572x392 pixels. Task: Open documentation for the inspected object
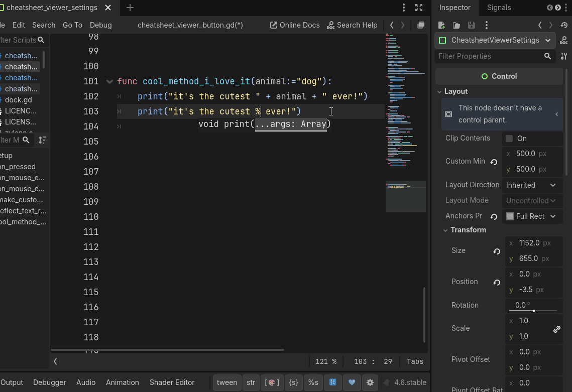563,40
